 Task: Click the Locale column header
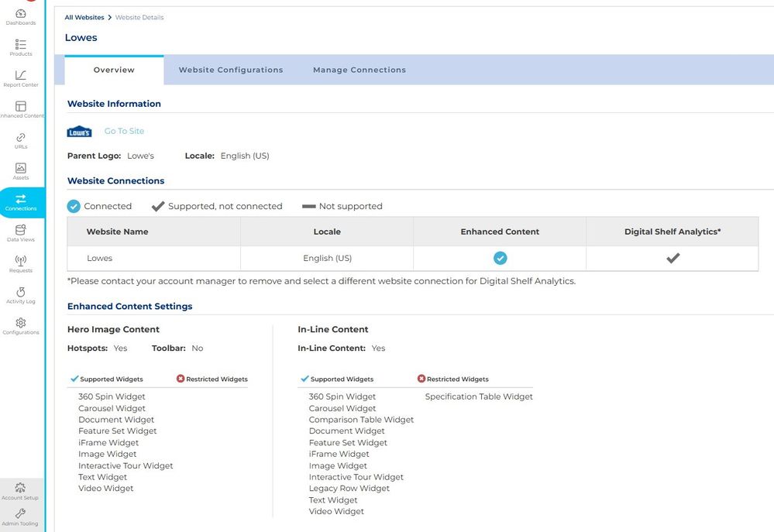click(327, 232)
